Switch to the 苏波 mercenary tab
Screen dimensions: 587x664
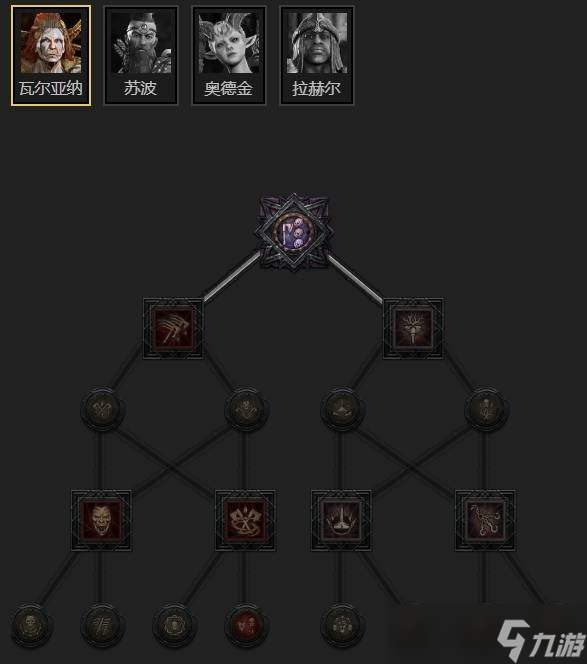[x=141, y=55]
